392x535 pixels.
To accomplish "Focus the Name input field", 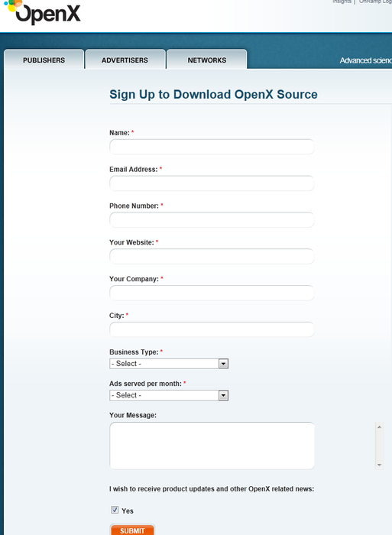I will [x=212, y=147].
